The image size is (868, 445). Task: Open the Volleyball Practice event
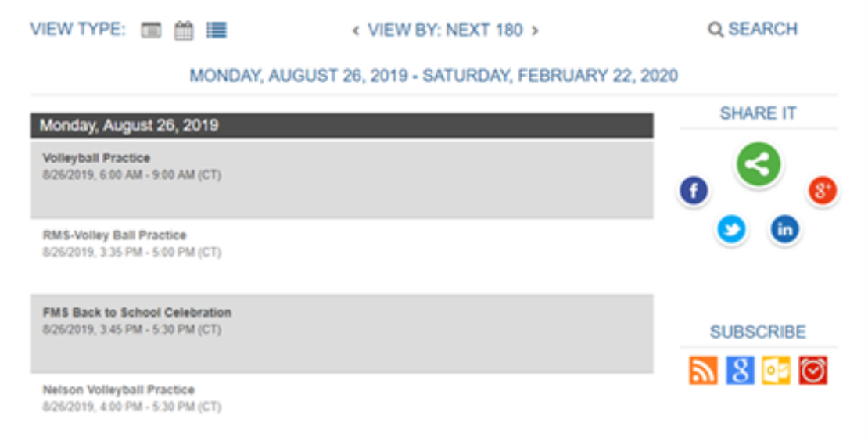click(96, 158)
